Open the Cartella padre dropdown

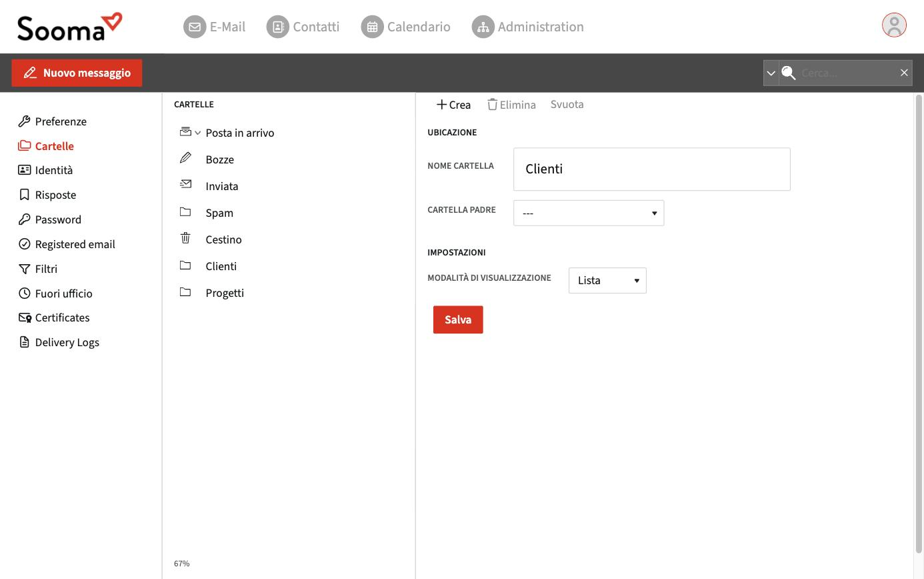click(x=589, y=213)
